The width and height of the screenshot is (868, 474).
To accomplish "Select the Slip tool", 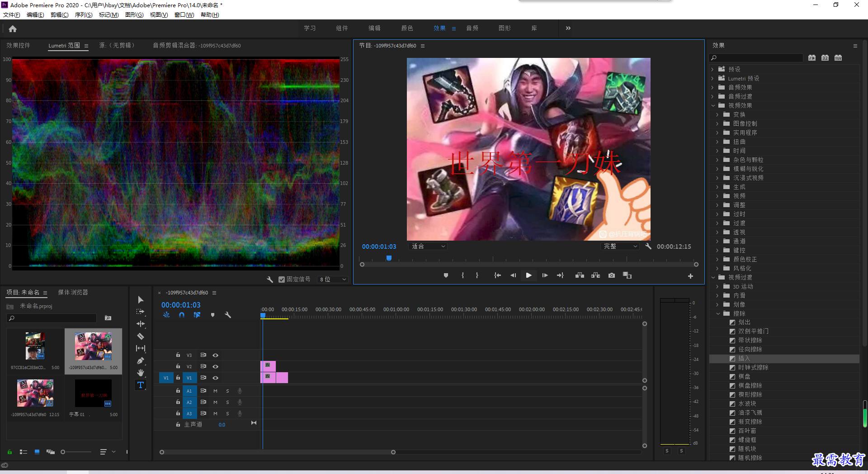I will tap(141, 348).
